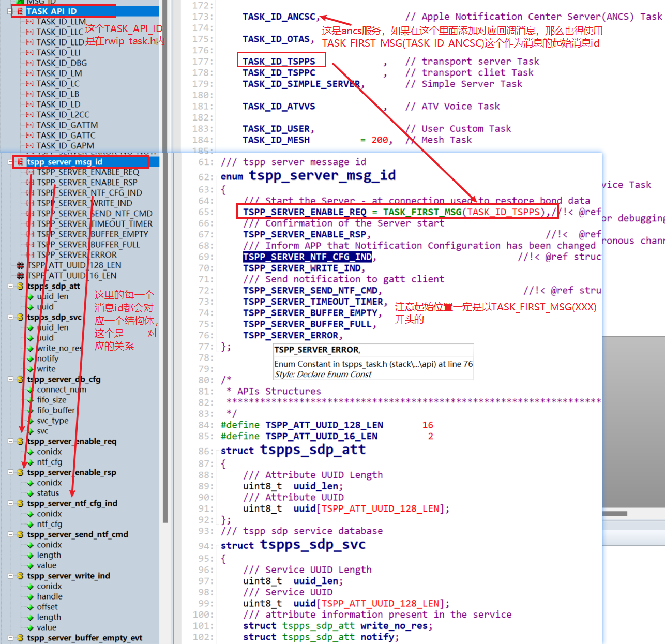The height and width of the screenshot is (644, 665).
Task: Click TASK_ID_MESH in the code editor
Action: (x=276, y=140)
